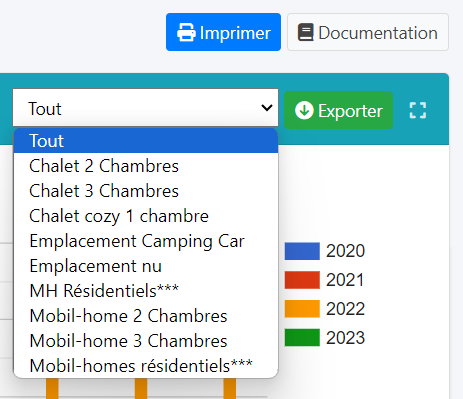
Task: Click the printer icon in Imprimer
Action: click(186, 32)
